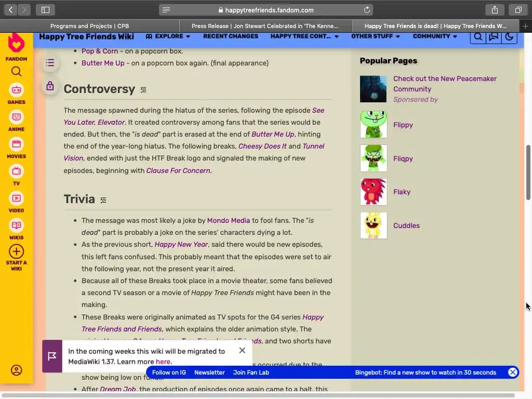
Task: Expand the Explore dropdown menu
Action: point(168,36)
